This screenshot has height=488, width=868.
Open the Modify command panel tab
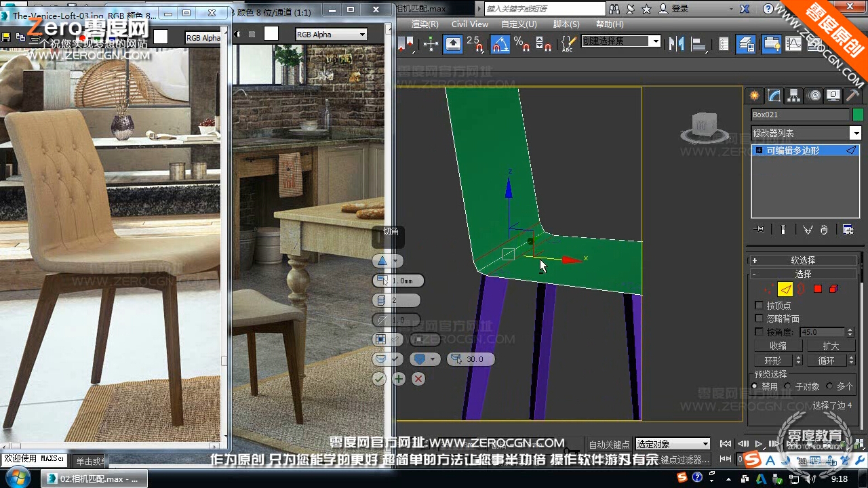tap(774, 96)
